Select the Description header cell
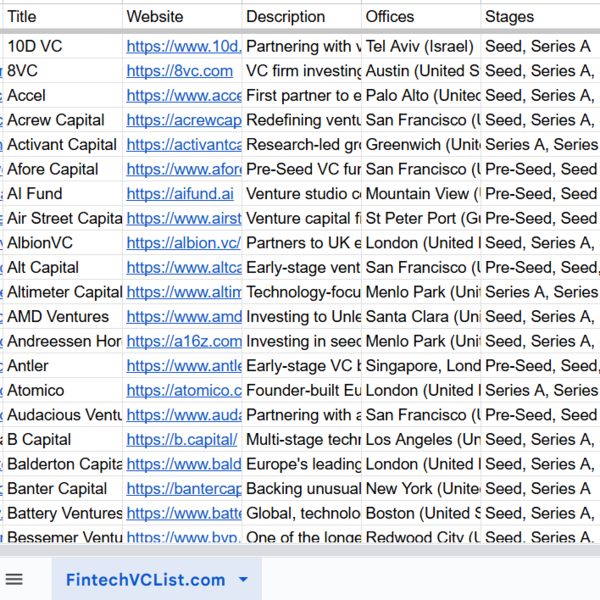Viewport: 600px width, 600px height. [302, 16]
